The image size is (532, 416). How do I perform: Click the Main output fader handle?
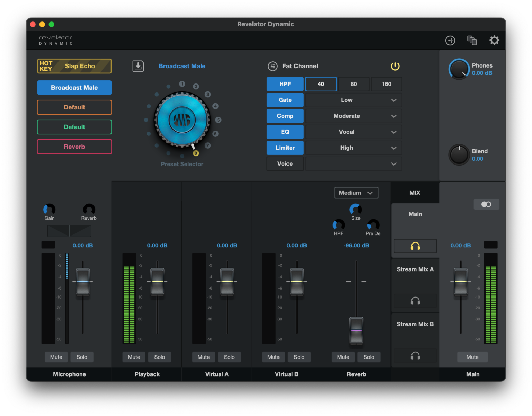pyautogui.click(x=461, y=282)
